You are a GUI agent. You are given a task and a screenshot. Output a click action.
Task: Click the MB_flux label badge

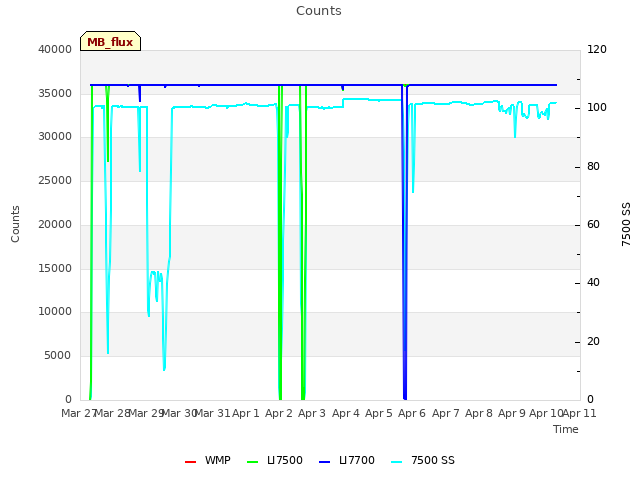(x=110, y=41)
